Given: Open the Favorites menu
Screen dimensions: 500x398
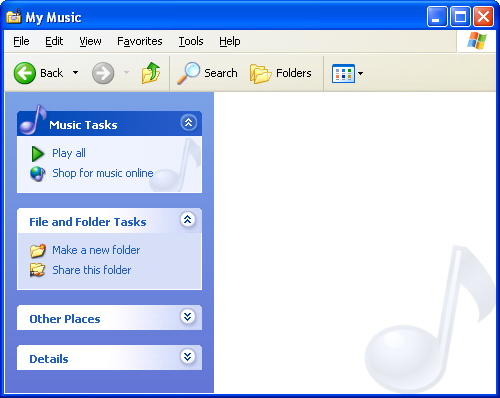Looking at the screenshot, I should click(x=140, y=41).
